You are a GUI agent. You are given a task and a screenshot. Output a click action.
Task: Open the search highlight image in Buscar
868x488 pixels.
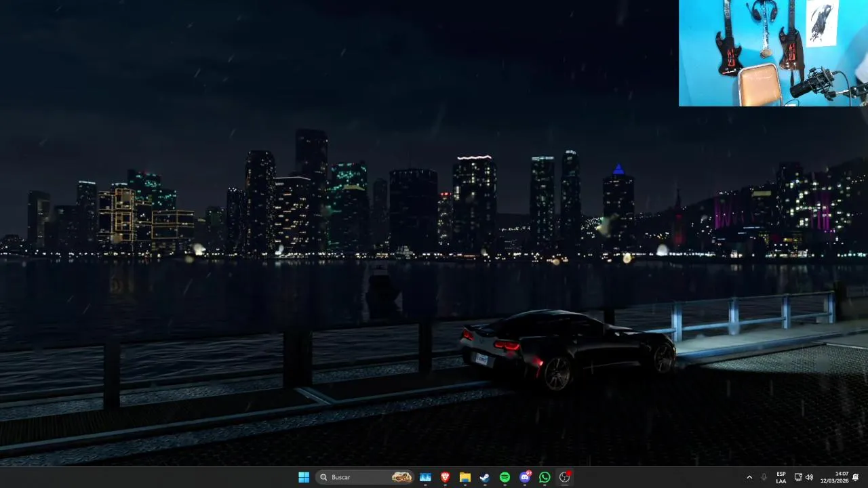(x=401, y=477)
